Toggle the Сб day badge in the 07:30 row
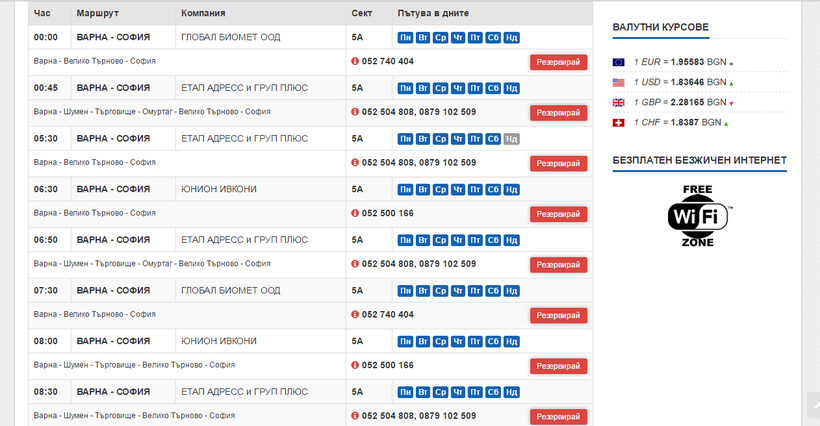This screenshot has height=426, width=820. [493, 291]
